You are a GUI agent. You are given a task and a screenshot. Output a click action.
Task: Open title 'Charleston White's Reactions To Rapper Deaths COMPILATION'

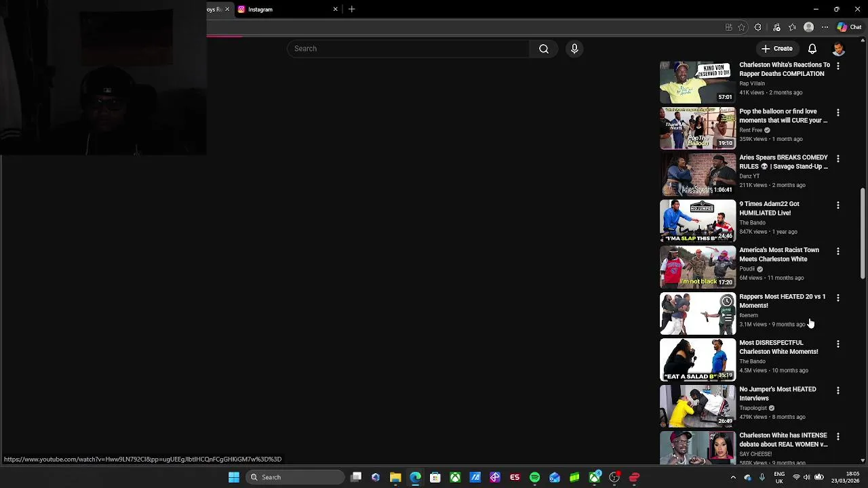[x=785, y=69]
